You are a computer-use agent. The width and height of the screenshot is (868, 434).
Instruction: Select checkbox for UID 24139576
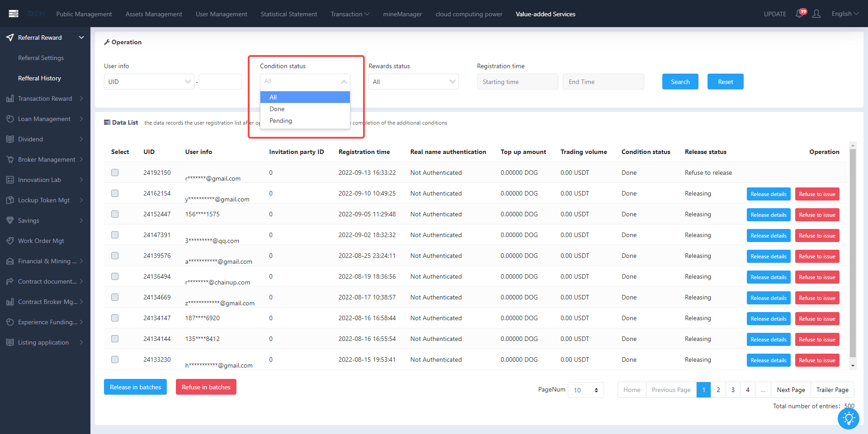click(x=115, y=256)
